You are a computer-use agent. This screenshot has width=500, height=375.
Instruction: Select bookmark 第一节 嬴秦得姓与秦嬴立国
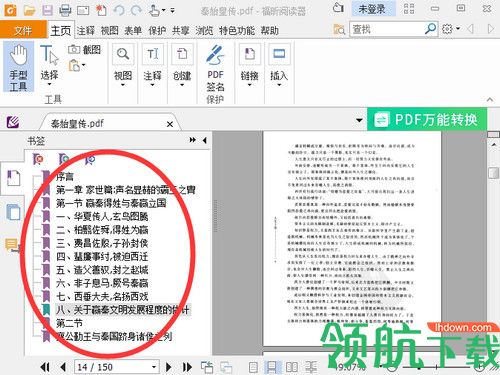[111, 203]
